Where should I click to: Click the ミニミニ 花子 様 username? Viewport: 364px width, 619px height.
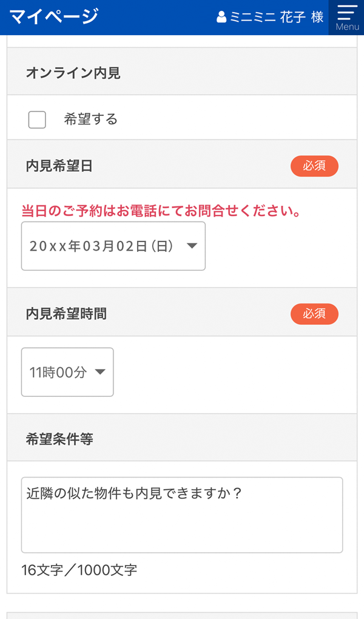(277, 17)
